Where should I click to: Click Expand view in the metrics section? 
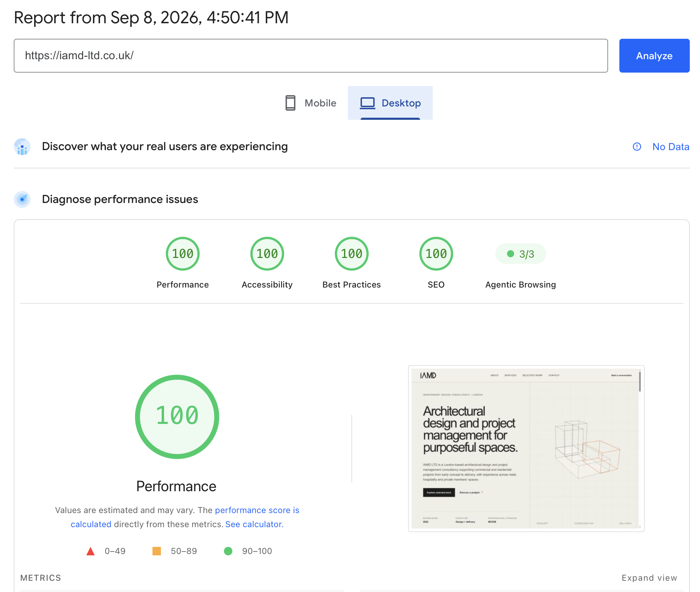[x=649, y=578]
